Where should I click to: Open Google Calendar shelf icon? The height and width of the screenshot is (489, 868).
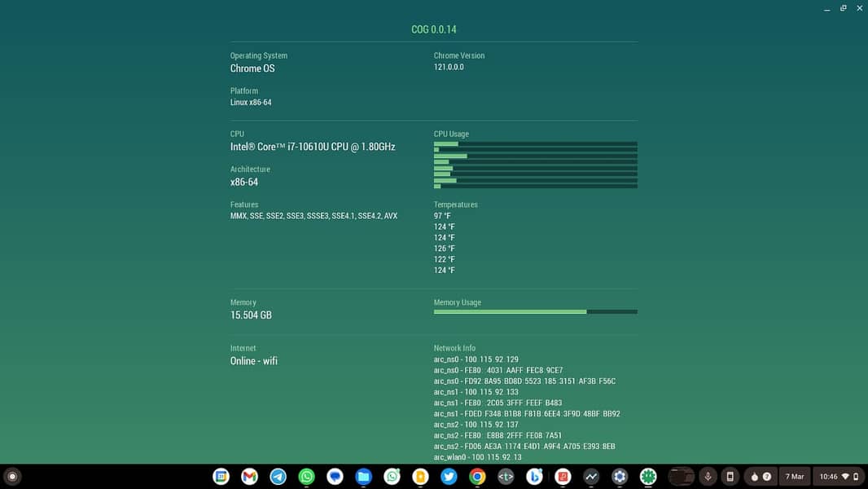pos(221,477)
